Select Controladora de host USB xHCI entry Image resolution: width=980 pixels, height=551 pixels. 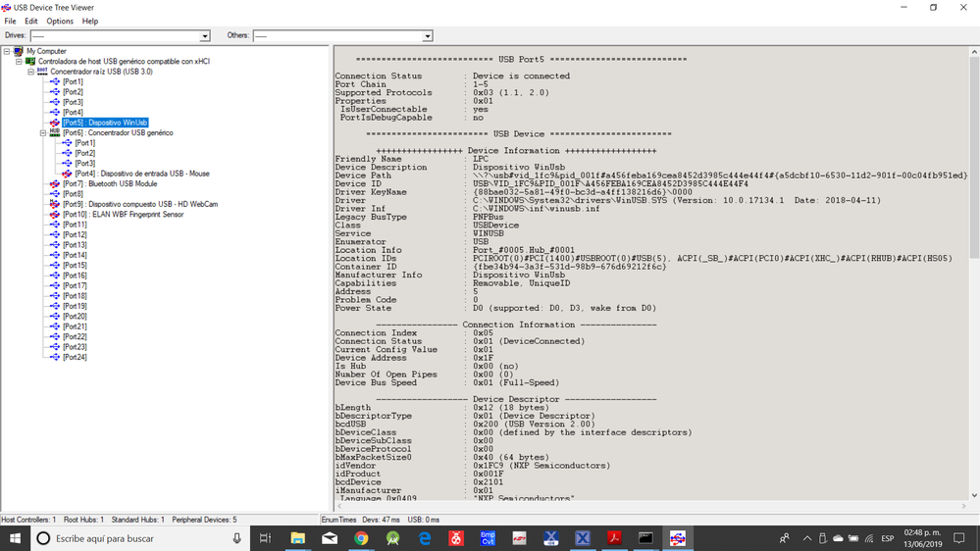pos(124,61)
